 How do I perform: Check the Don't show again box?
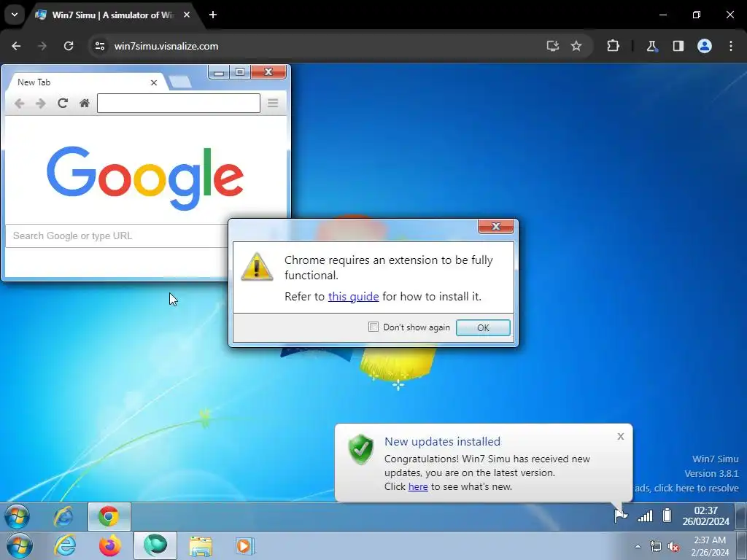point(373,327)
